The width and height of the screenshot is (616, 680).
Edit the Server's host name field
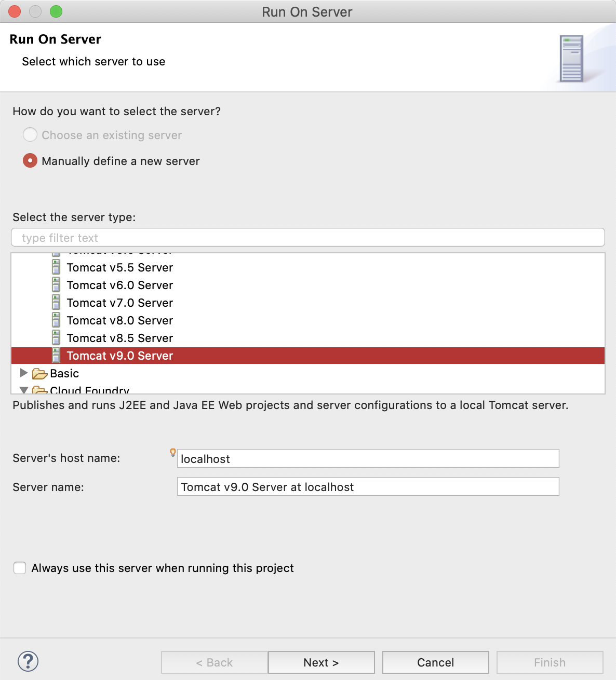pos(368,458)
